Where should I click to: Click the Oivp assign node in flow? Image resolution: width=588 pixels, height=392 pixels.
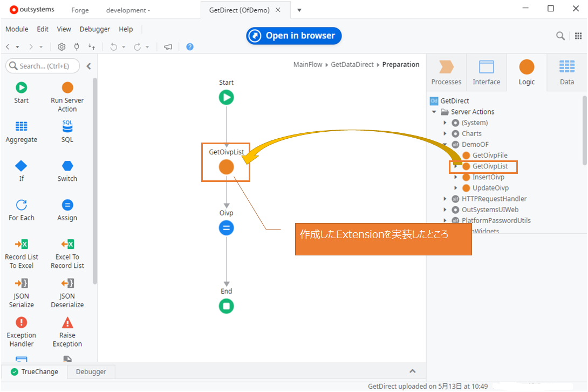[226, 228]
